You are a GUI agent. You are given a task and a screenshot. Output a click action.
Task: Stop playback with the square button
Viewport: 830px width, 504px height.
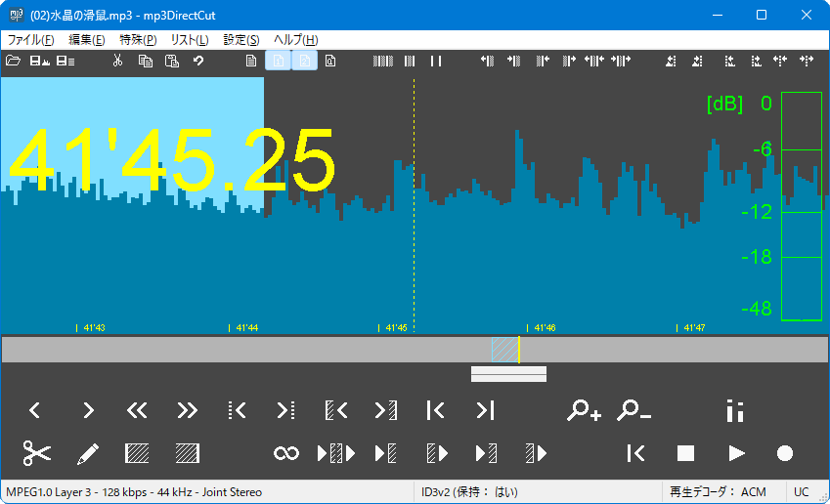[x=685, y=453]
